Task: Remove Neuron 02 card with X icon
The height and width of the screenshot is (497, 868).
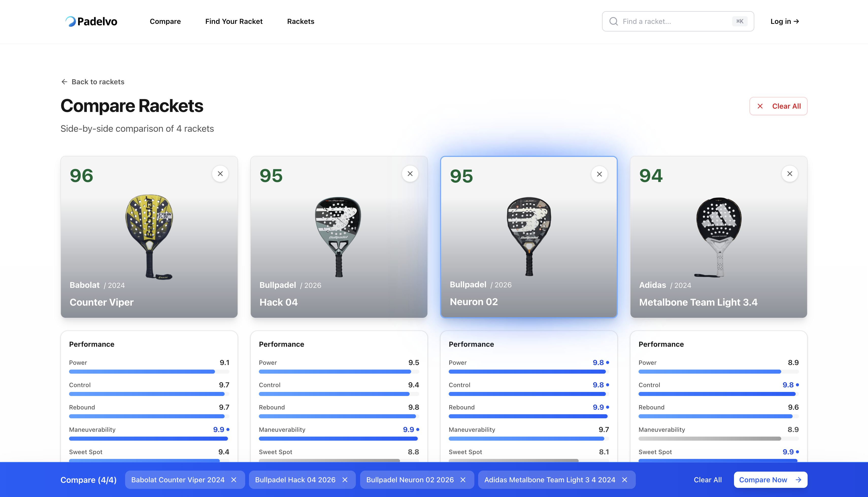Action: 599,174
